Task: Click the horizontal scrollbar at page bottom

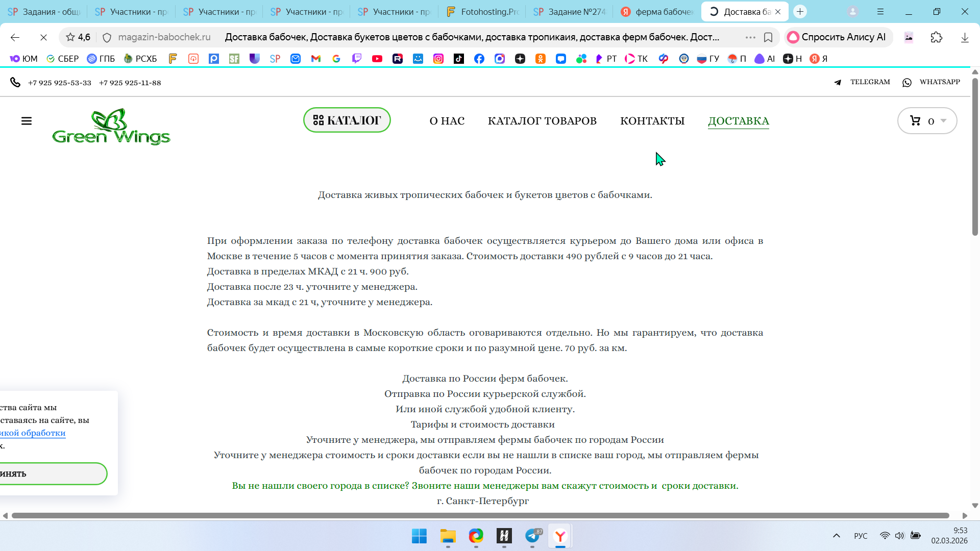Action: (480, 516)
